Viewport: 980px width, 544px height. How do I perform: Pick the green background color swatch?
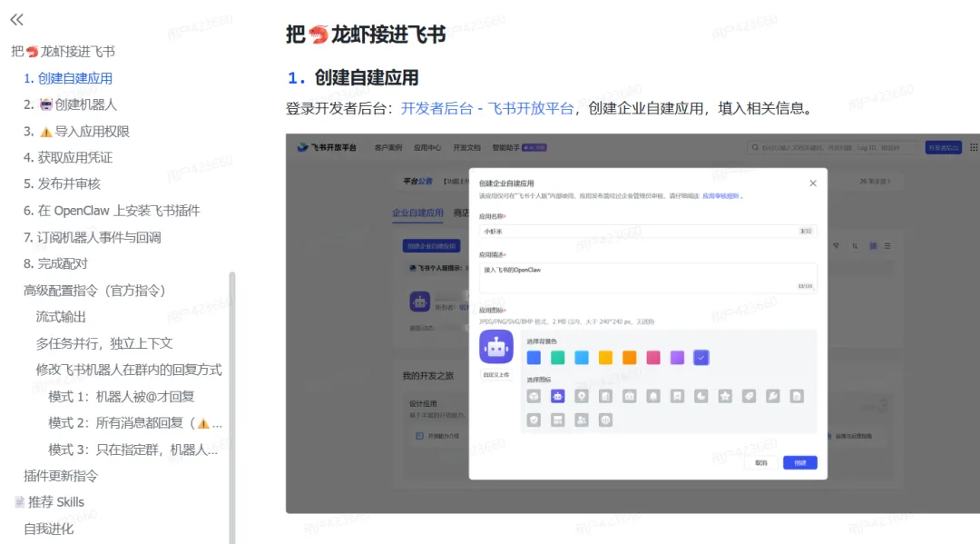(x=557, y=358)
